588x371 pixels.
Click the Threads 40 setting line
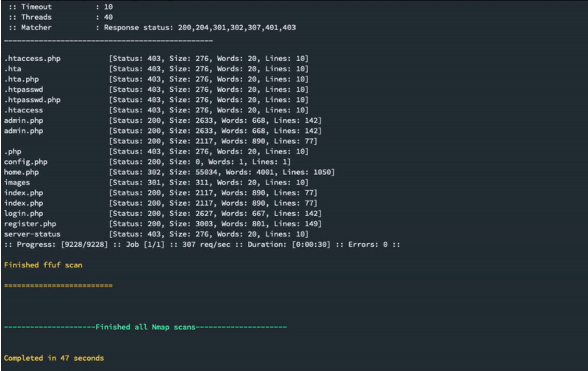(61, 17)
